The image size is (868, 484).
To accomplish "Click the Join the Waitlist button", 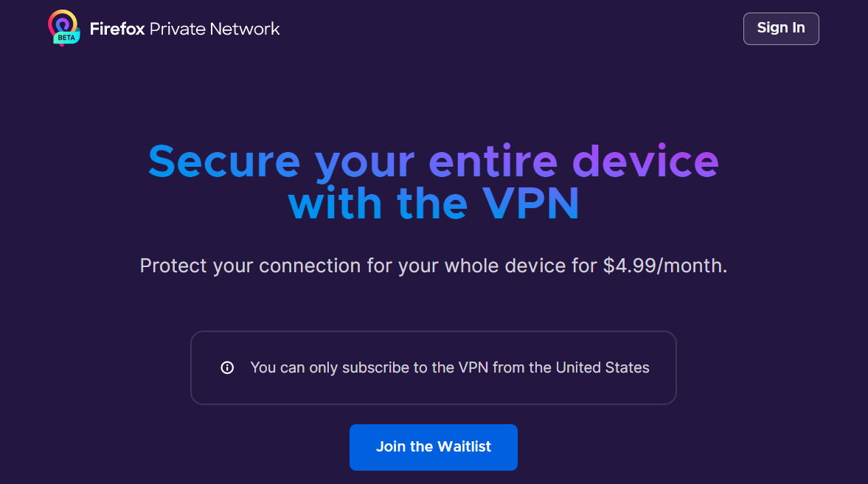I will pyautogui.click(x=434, y=447).
